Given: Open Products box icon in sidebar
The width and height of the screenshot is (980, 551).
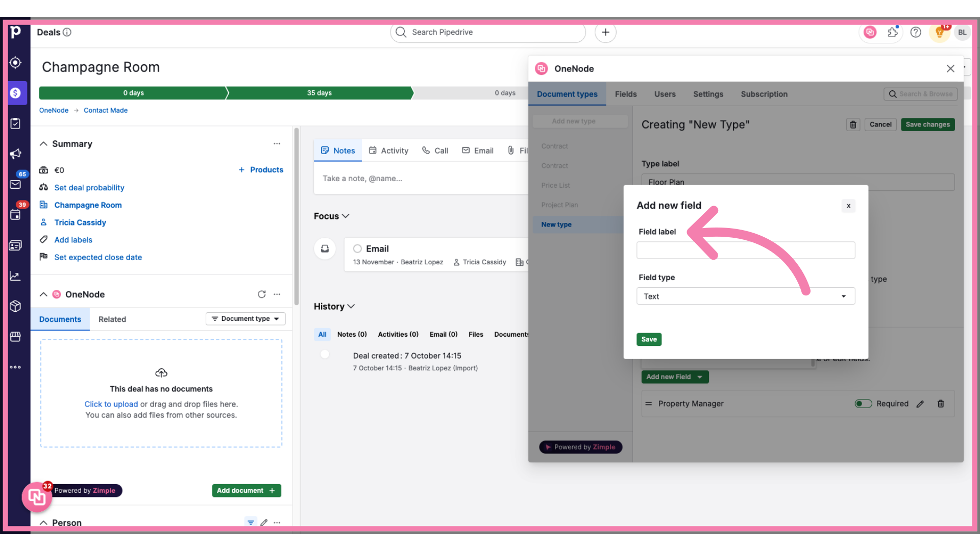Looking at the screenshot, I should tap(15, 306).
